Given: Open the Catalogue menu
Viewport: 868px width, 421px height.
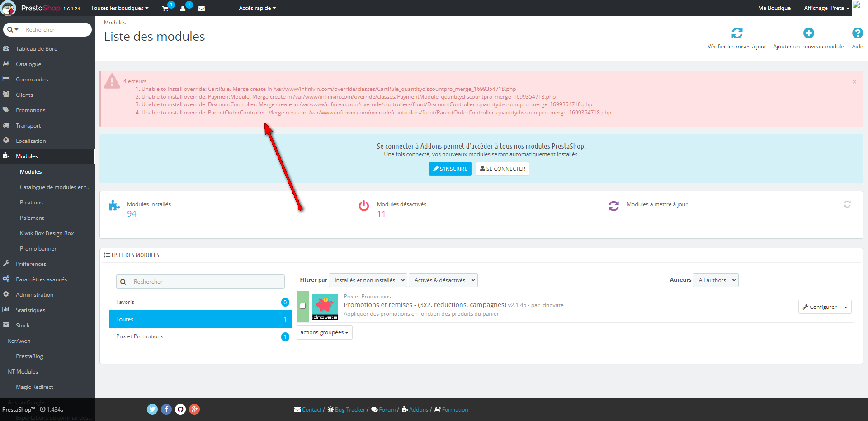Looking at the screenshot, I should pyautogui.click(x=47, y=64).
